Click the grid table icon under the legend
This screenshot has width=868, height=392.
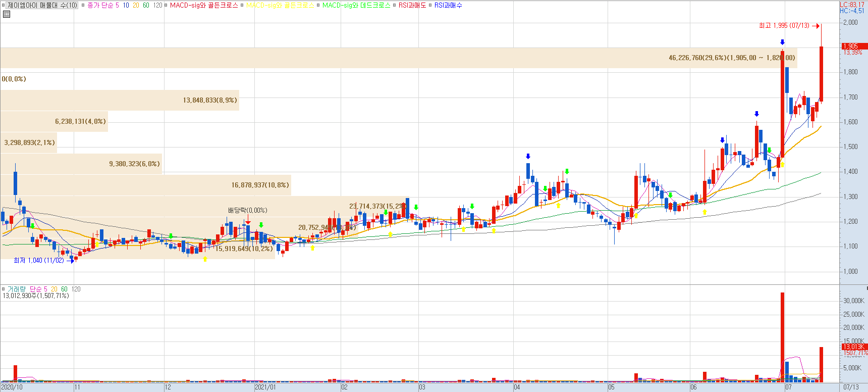(7, 14)
